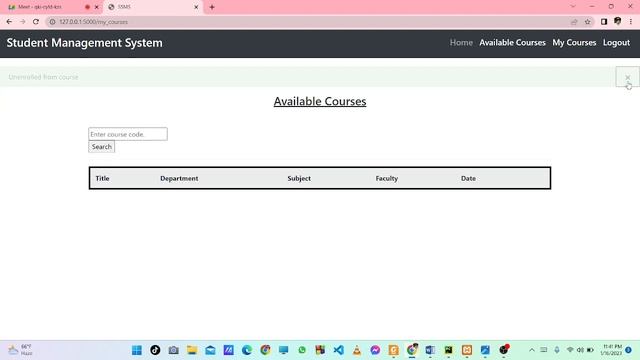Open Camera app from the taskbar
This screenshot has height=360, width=640.
coord(173,350)
